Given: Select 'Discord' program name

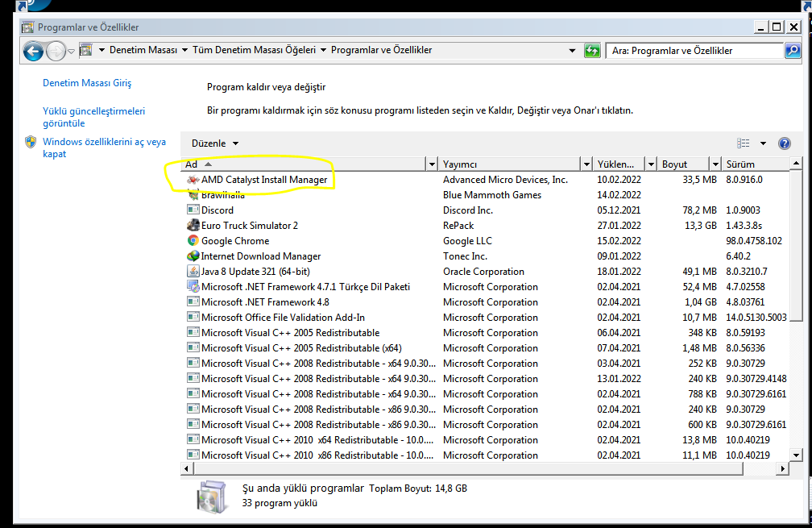Looking at the screenshot, I should (x=217, y=210).
